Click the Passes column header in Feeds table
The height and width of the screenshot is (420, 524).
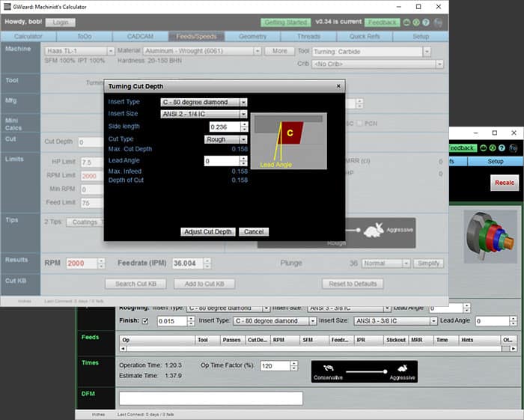(x=233, y=340)
